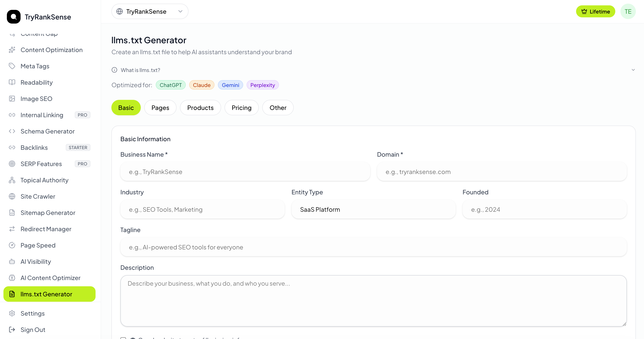Open the Entity Type dropdown showing SaaS Platform

click(373, 210)
